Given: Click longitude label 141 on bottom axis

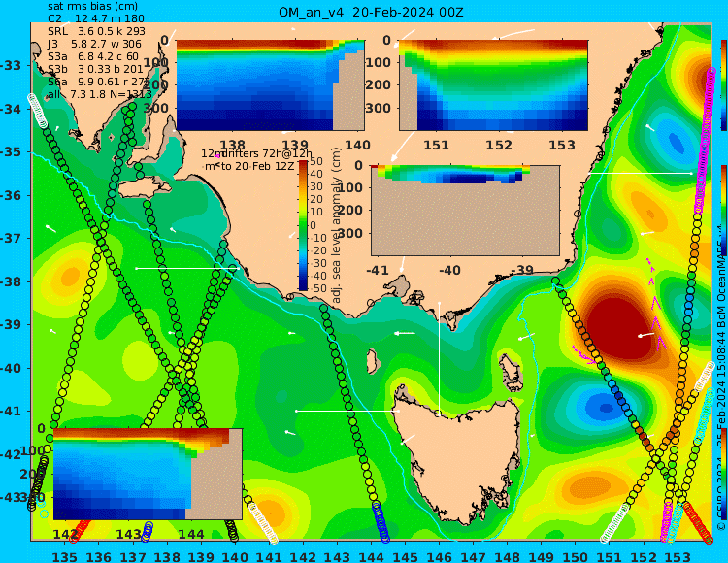Looking at the screenshot, I should tap(269, 556).
